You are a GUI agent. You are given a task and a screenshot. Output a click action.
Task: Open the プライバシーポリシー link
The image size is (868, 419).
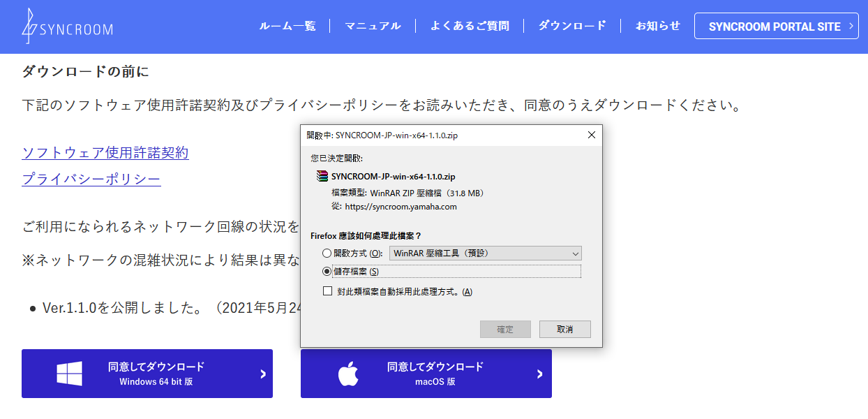[91, 179]
